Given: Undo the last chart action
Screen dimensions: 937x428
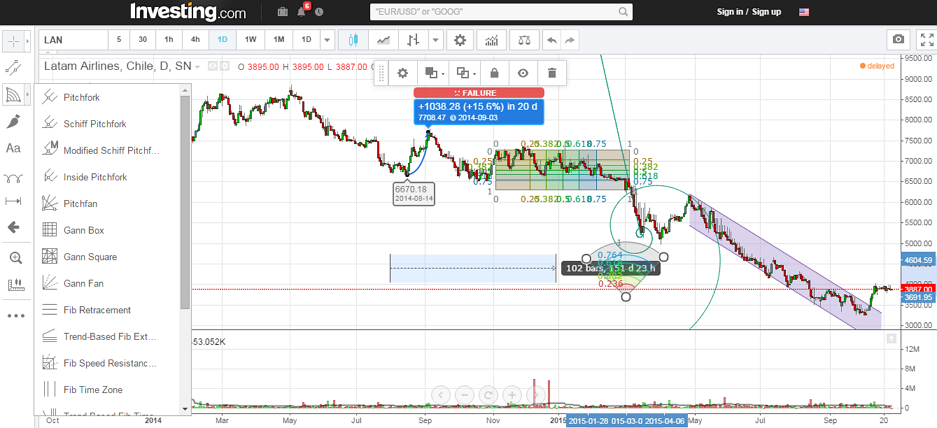Looking at the screenshot, I should [552, 40].
